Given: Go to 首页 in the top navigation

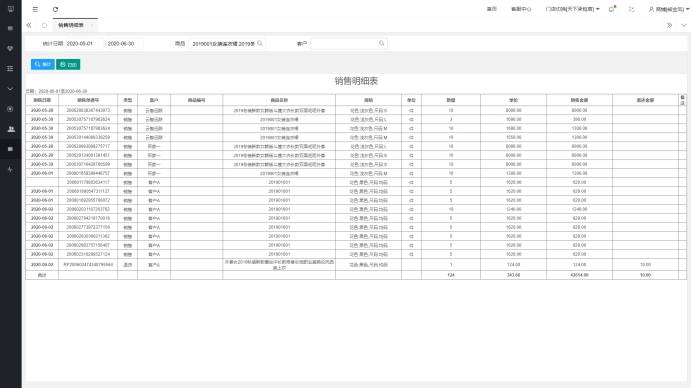Looking at the screenshot, I should (492, 9).
